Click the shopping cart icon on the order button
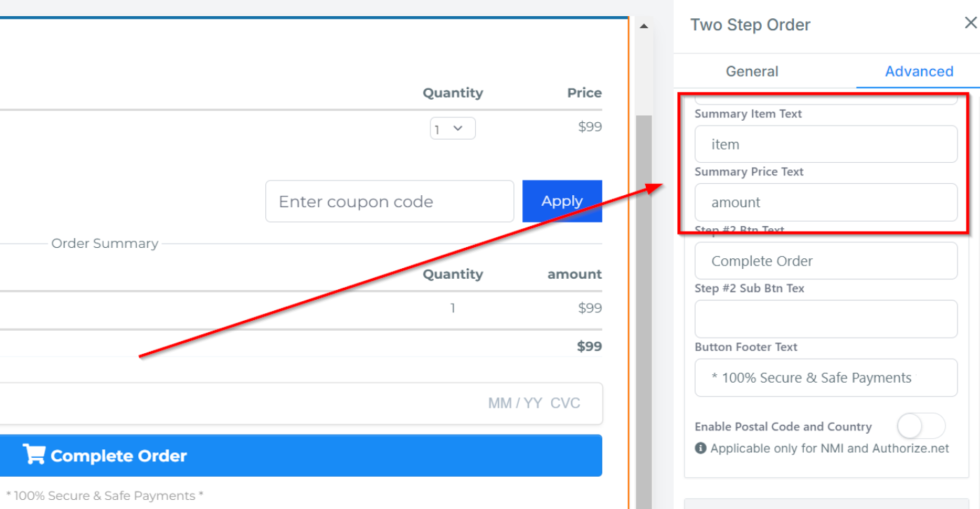The image size is (980, 509). [x=34, y=454]
